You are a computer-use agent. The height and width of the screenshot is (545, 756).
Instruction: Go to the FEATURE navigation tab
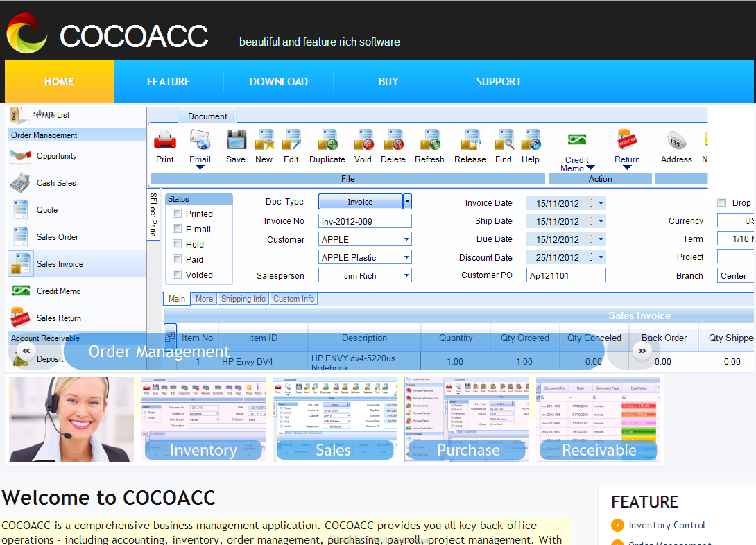[169, 81]
